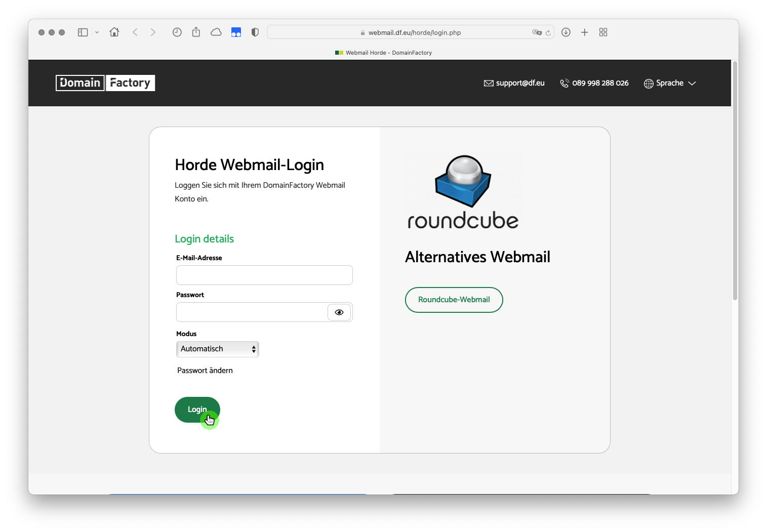Click the vertical page scrollbar
The height and width of the screenshot is (532, 767).
click(735, 181)
